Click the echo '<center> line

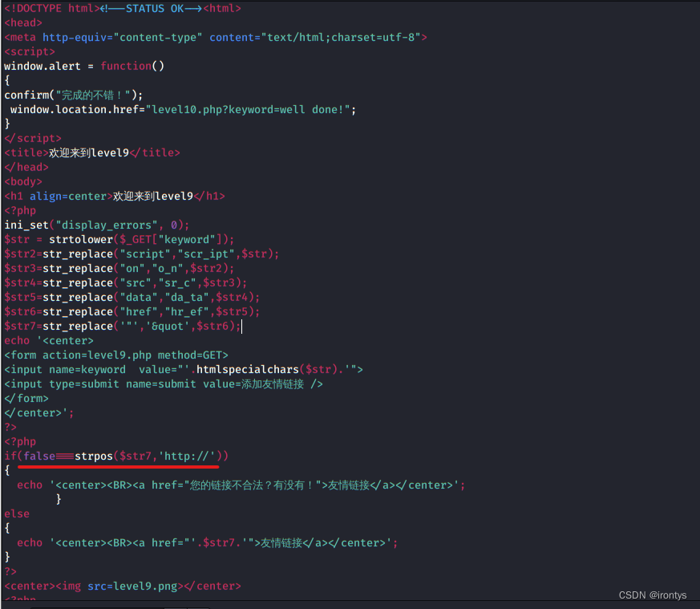point(49,340)
